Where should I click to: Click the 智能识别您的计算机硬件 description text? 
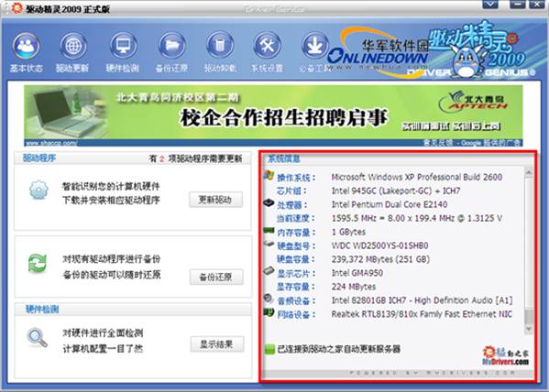tap(111, 186)
